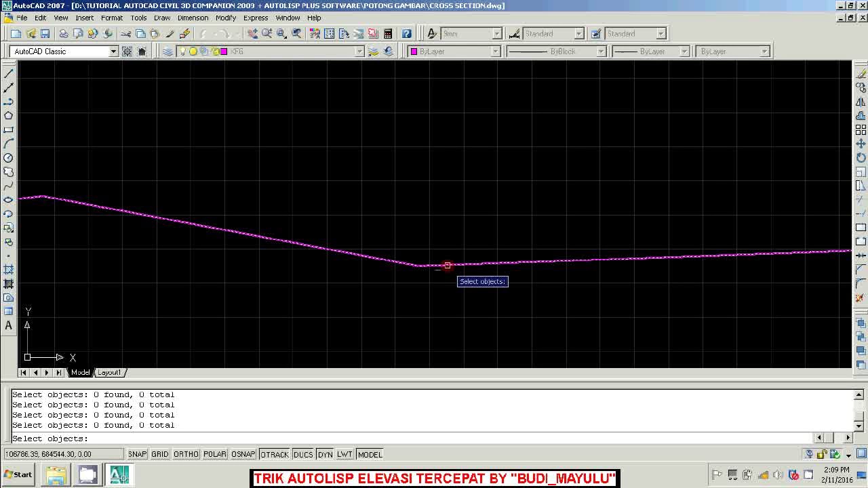Click the command line input field
868x488 pixels.
tap(412, 439)
